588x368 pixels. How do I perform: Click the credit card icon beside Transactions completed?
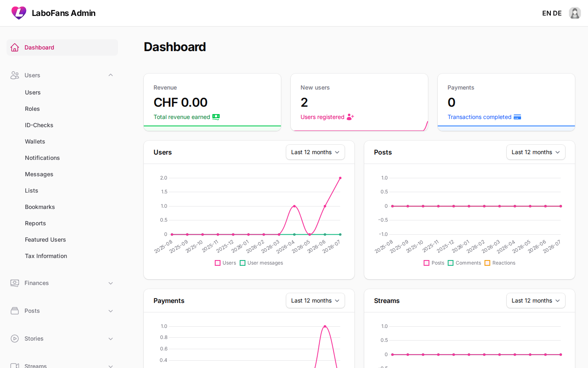coord(517,117)
